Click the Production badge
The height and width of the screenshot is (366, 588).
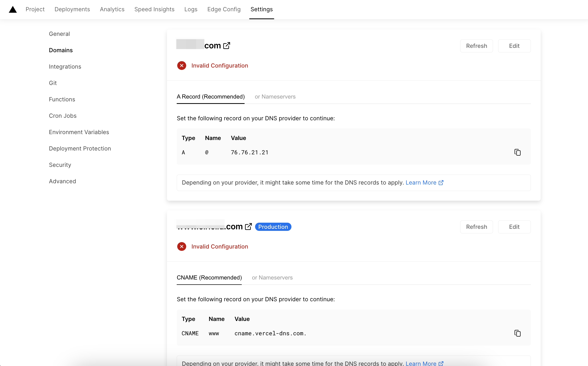273,227
